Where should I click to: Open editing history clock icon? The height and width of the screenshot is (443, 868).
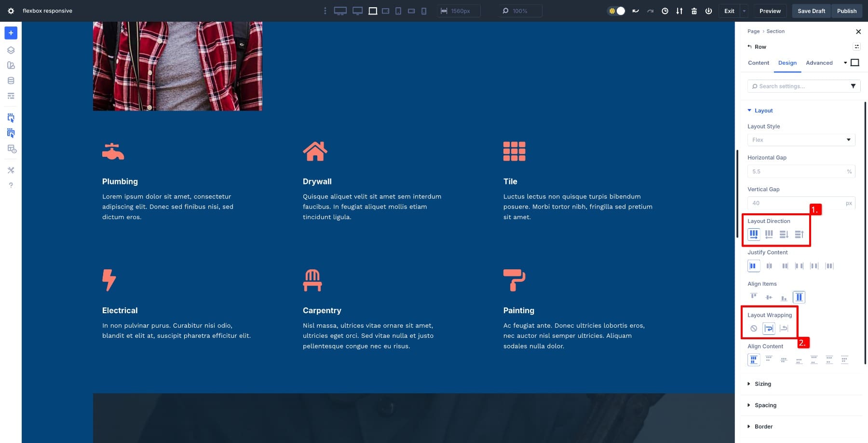coord(665,11)
